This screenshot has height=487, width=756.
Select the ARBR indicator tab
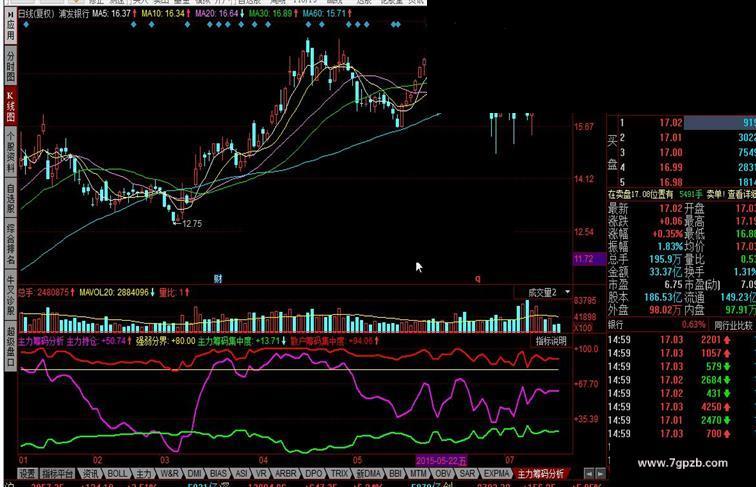point(286,473)
